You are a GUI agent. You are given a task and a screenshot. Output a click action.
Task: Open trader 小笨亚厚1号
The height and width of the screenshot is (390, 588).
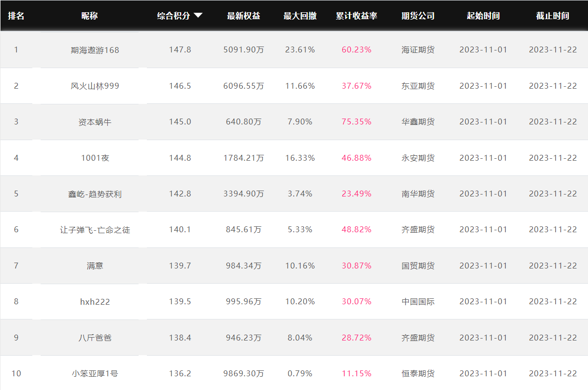[x=95, y=373]
